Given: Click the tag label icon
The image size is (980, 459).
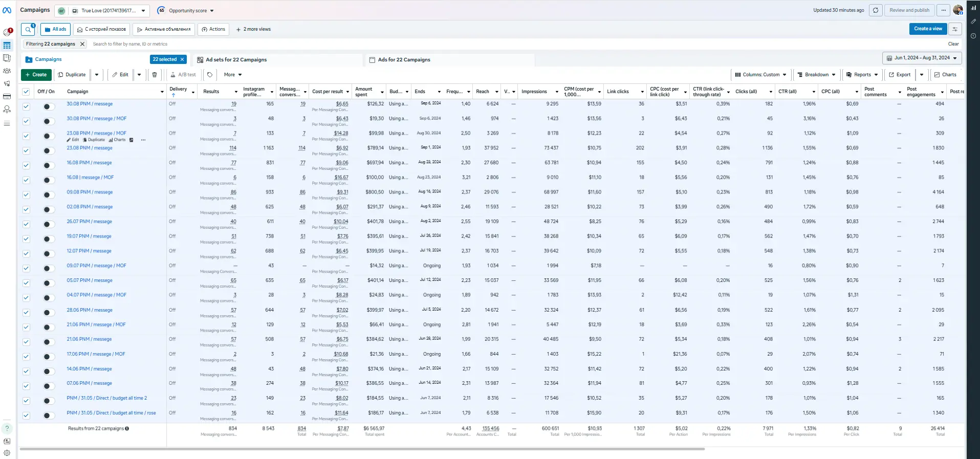Looking at the screenshot, I should (x=210, y=75).
